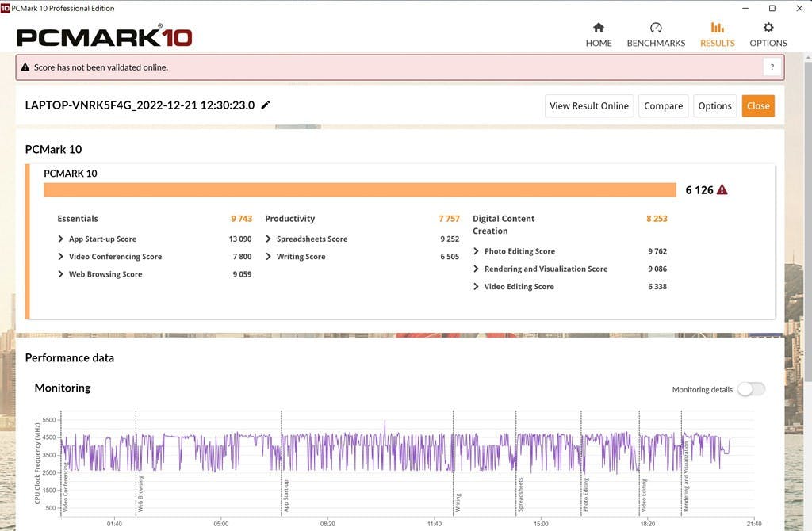
Task: Expand Photo Editing Score details
Action: pyautogui.click(x=477, y=251)
